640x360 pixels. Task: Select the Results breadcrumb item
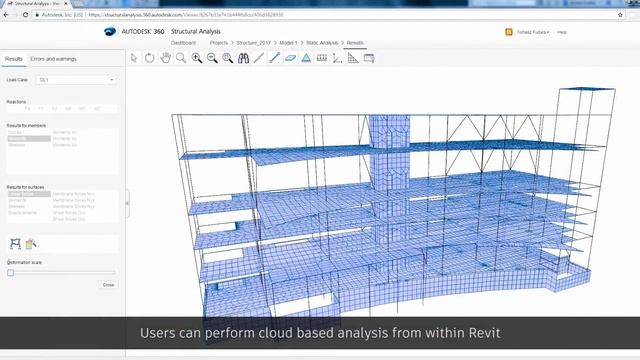355,43
